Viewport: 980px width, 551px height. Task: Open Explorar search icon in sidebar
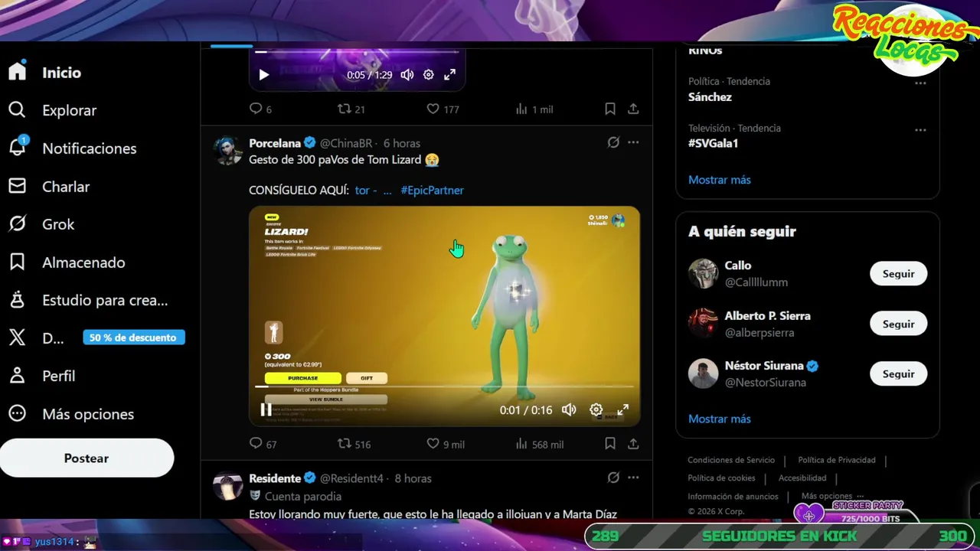[x=17, y=110]
